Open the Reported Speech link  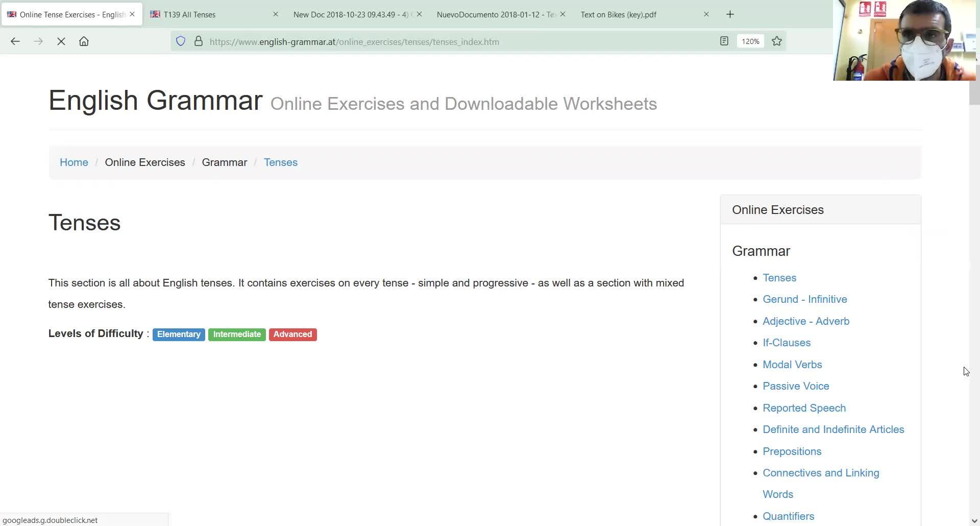(x=804, y=408)
